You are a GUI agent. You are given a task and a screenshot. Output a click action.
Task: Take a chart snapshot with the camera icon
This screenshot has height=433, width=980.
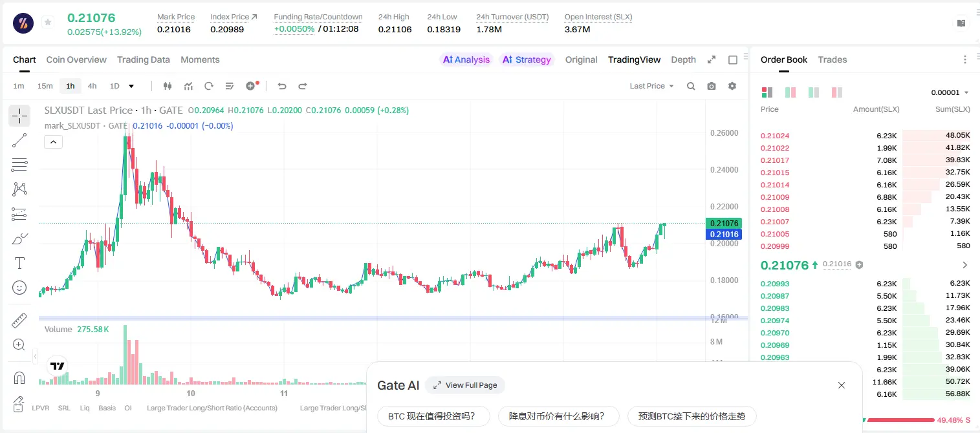click(712, 86)
